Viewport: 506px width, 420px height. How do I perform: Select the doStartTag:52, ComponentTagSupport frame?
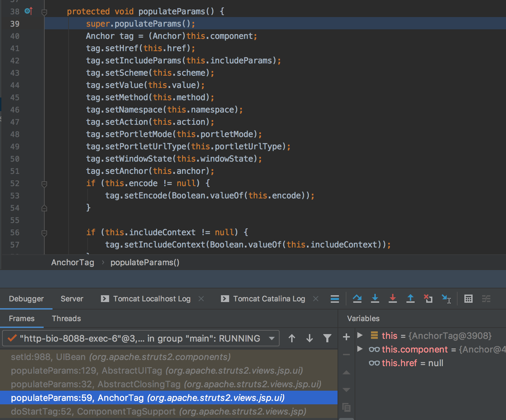pyautogui.click(x=169, y=411)
